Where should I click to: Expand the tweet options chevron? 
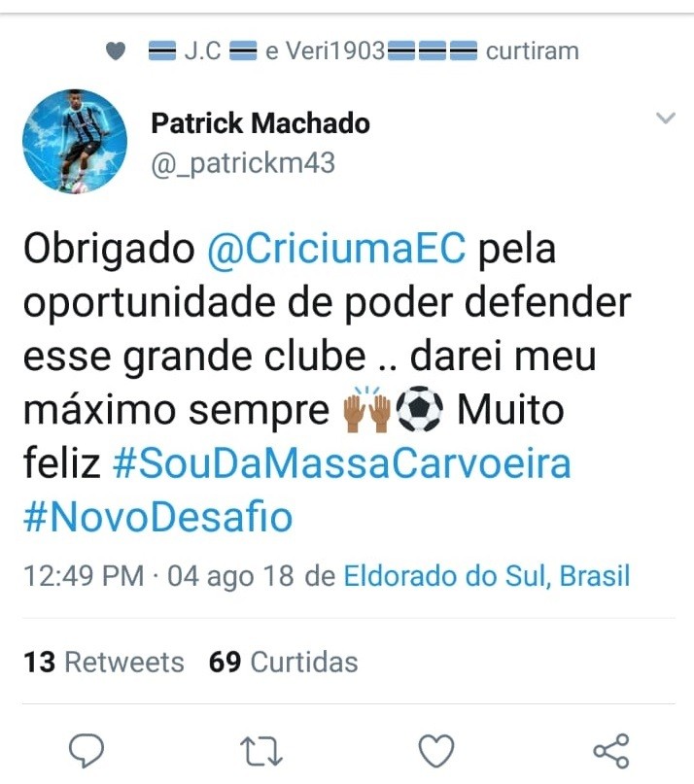pyautogui.click(x=666, y=118)
